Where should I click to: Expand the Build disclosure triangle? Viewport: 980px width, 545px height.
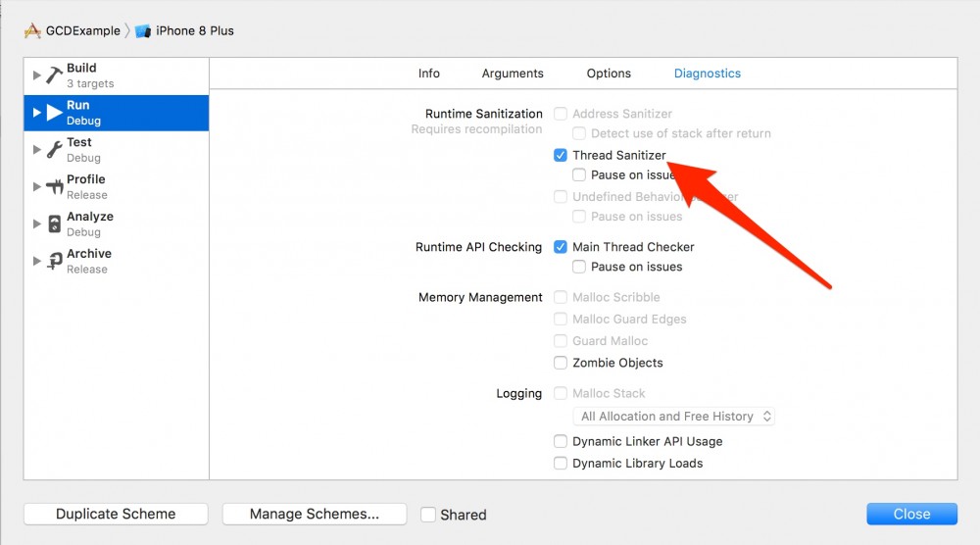tap(37, 75)
